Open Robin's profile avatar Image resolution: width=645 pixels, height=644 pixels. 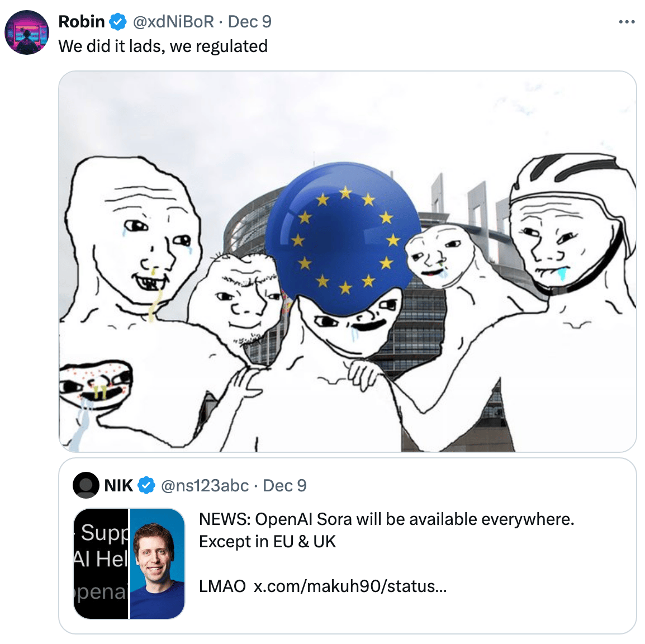[27, 32]
